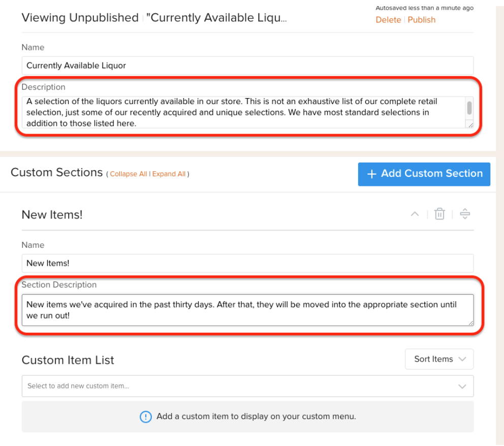Collapse the New Items! section chevron
This screenshot has height=446, width=504.
pos(415,214)
